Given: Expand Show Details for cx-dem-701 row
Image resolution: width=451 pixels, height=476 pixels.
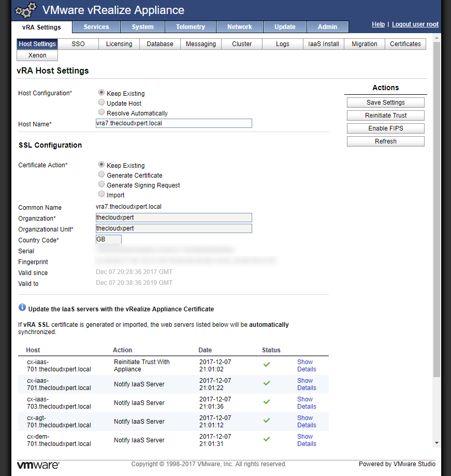Looking at the screenshot, I should [x=306, y=440].
